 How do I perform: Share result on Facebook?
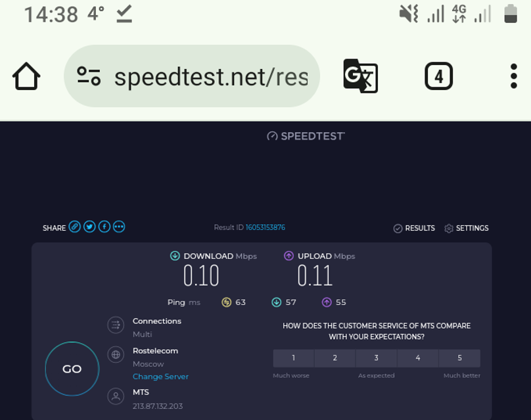click(104, 227)
